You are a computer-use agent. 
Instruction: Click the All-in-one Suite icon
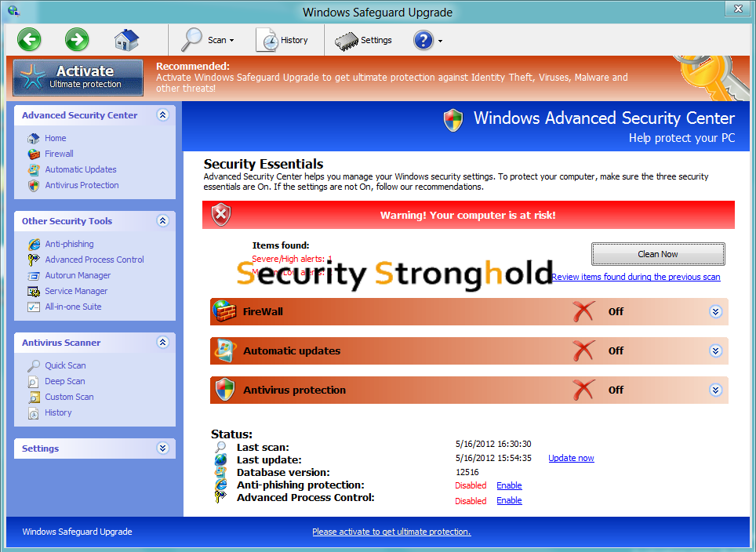[x=34, y=307]
